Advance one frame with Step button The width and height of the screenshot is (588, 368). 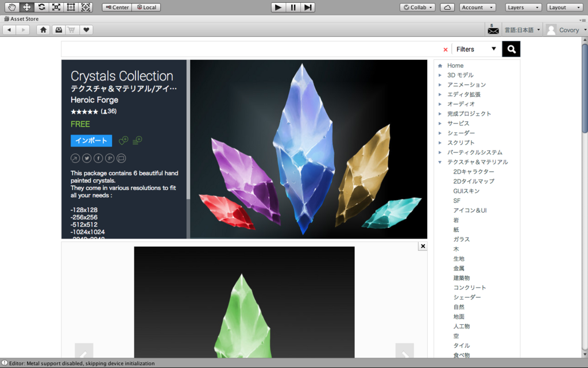(308, 7)
